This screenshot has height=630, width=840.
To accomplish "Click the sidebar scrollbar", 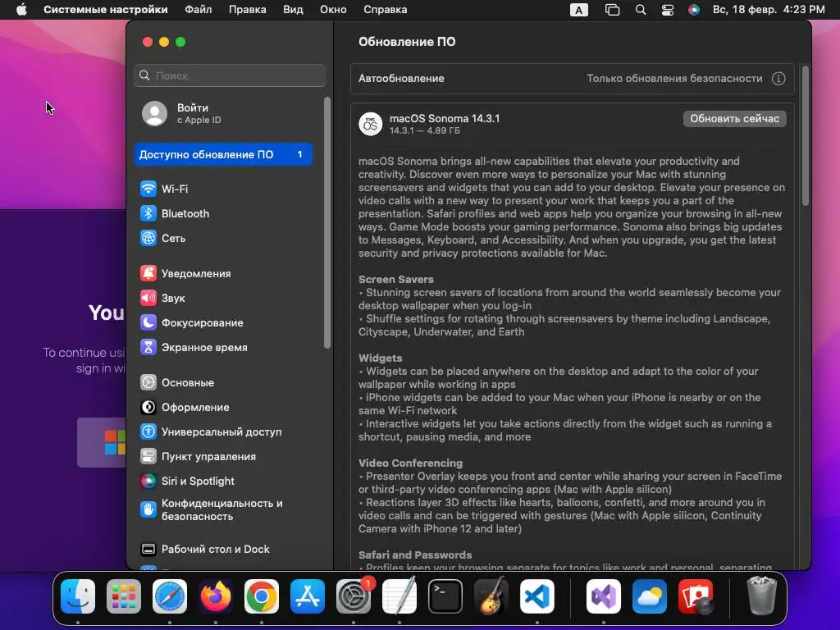I will pyautogui.click(x=327, y=223).
